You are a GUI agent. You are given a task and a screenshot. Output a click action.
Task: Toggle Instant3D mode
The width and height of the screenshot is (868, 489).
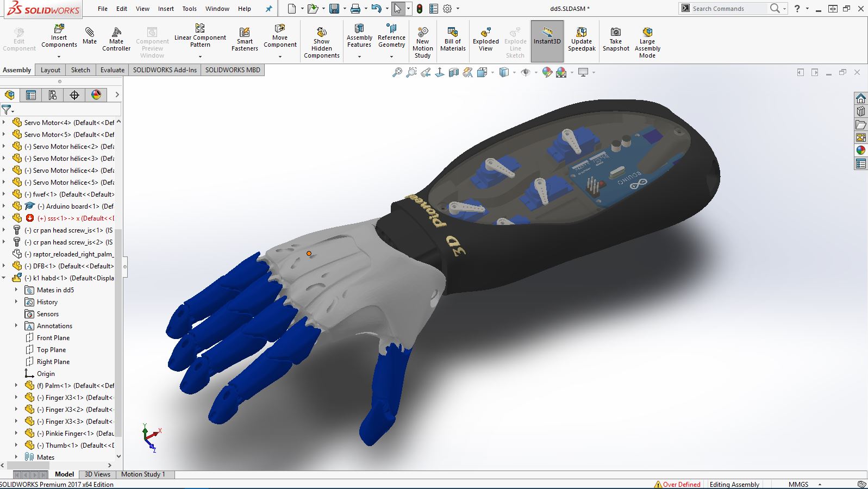click(547, 41)
